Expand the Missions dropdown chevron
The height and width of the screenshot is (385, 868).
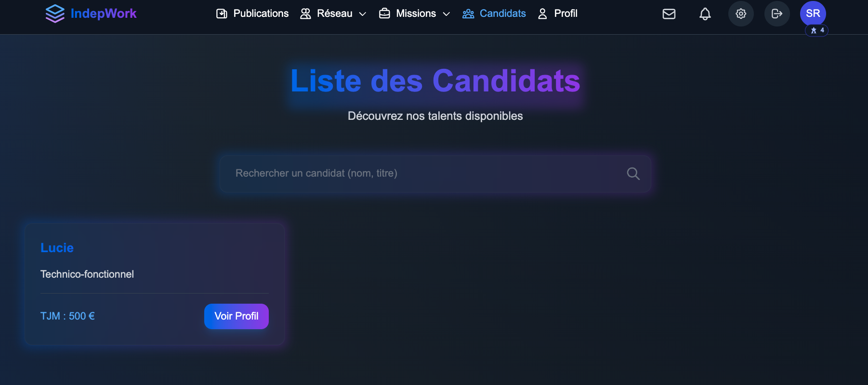447,14
